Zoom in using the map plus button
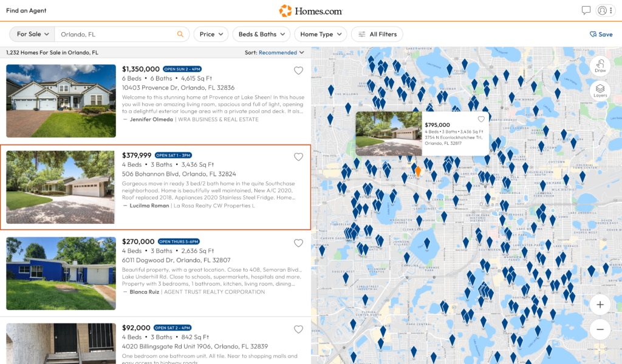The image size is (622, 364). (600, 305)
